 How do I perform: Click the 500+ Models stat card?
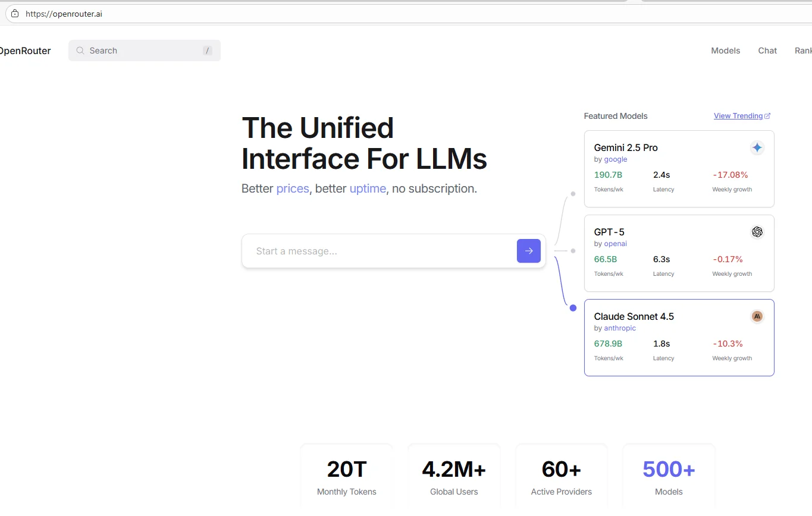669,477
